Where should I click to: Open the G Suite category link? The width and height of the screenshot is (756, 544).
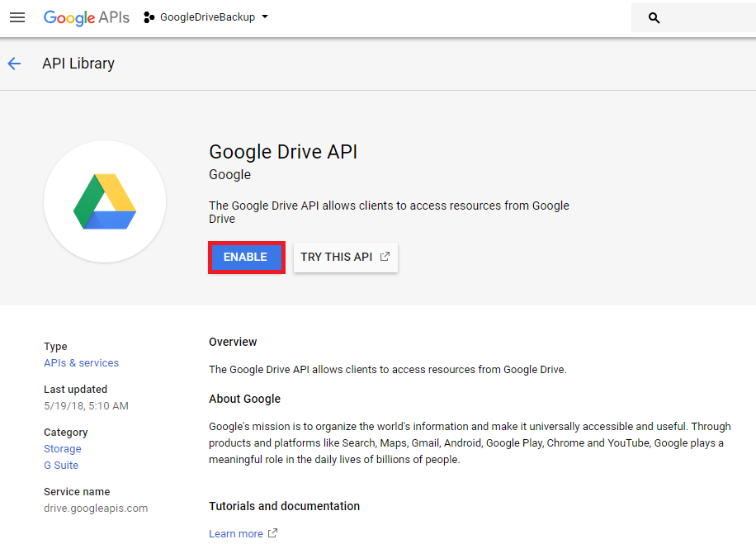(61, 466)
